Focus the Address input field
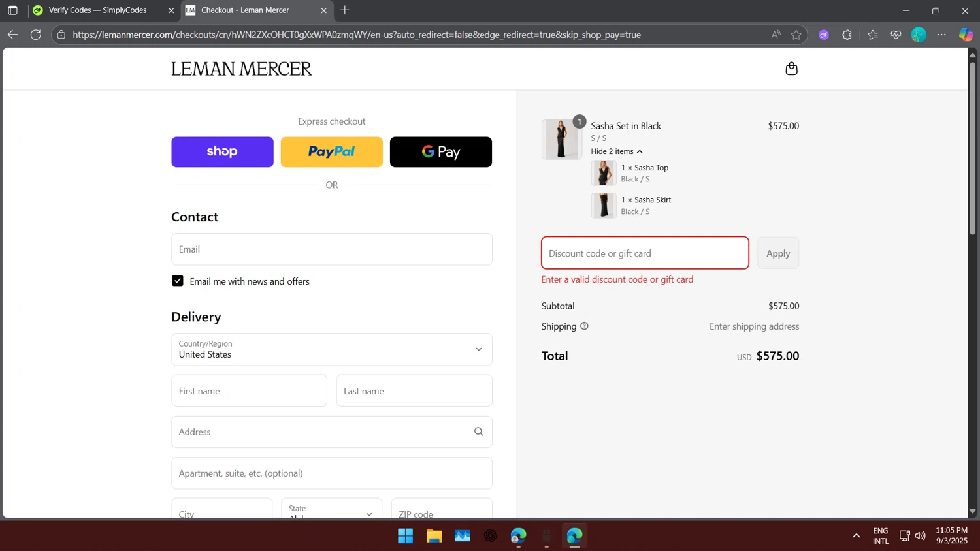 click(332, 432)
